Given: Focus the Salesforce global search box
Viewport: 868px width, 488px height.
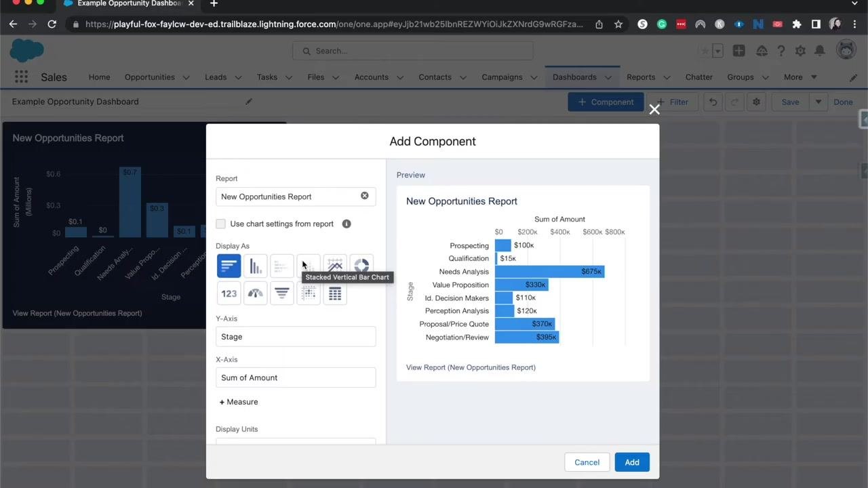Looking at the screenshot, I should [x=413, y=51].
